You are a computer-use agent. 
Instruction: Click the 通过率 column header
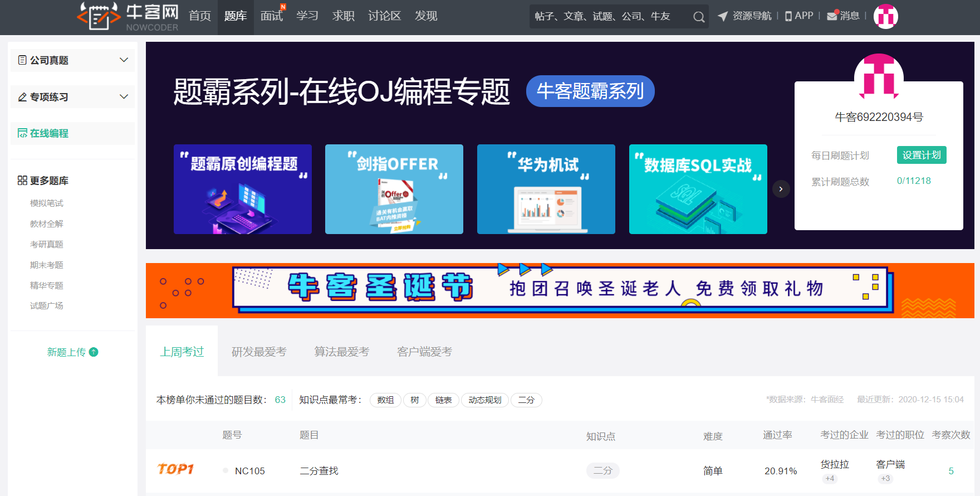[x=777, y=435]
